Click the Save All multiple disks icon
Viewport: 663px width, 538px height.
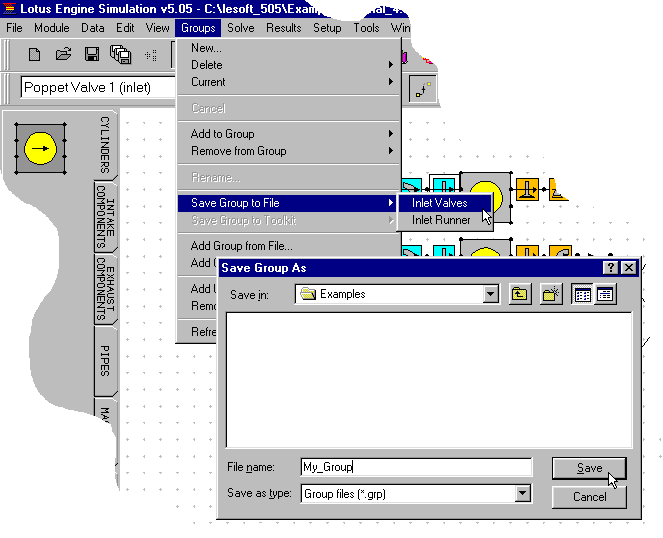point(121,55)
